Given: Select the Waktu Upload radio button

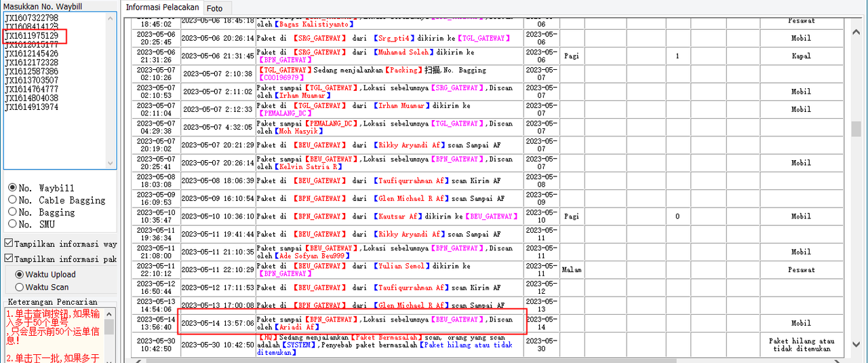Looking at the screenshot, I should [20, 275].
